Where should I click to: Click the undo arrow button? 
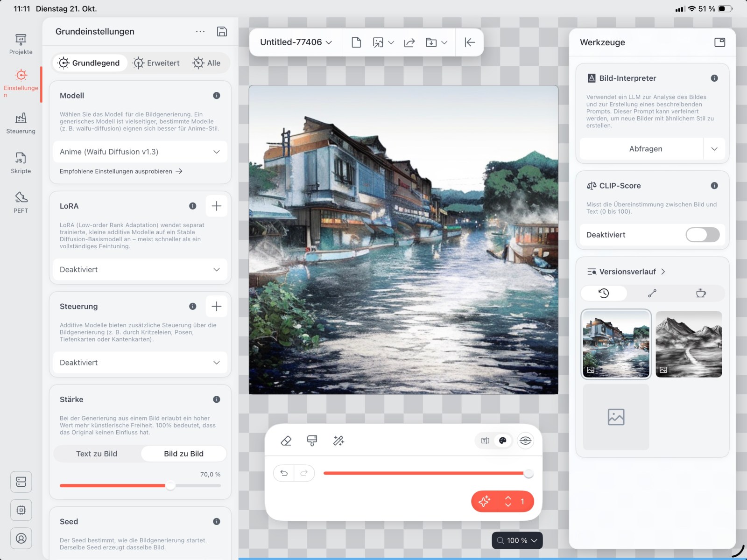[284, 473]
